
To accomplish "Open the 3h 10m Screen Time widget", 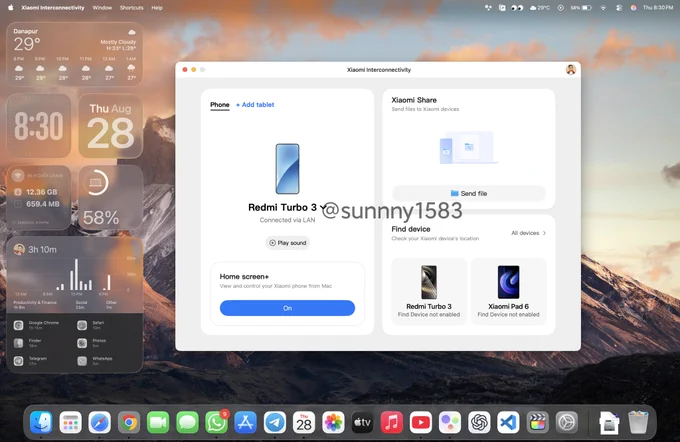I will tap(75, 304).
